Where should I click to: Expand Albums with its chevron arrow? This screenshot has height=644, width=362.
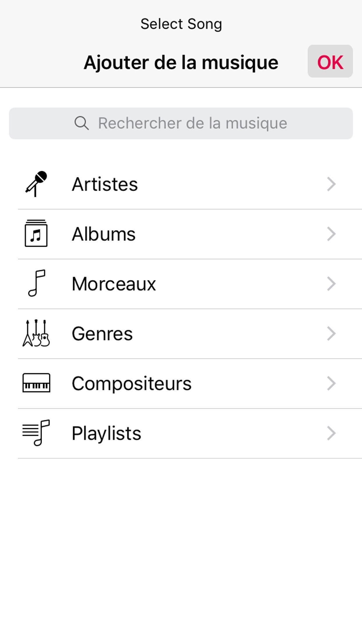click(331, 234)
